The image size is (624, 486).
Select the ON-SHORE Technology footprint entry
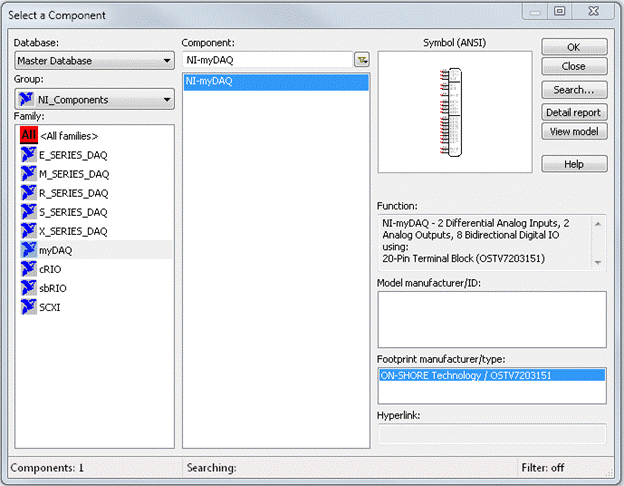pyautogui.click(x=466, y=376)
